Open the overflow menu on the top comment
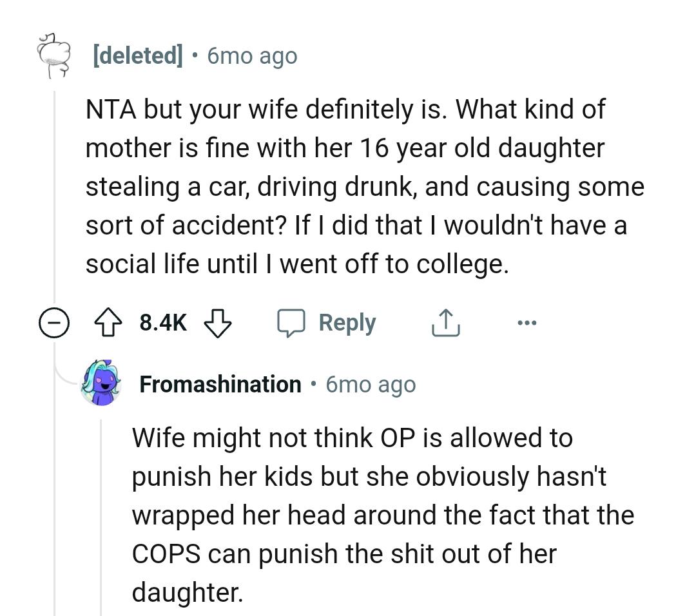 pos(527,322)
